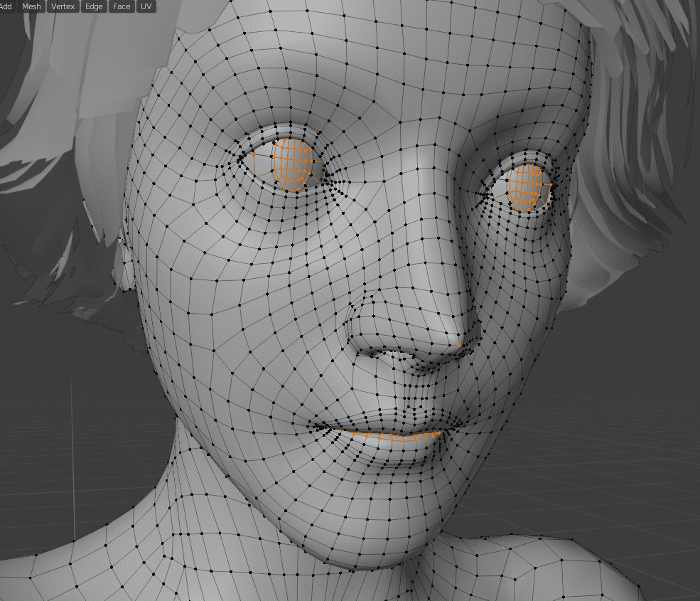700x601 pixels.
Task: Open the Face menu
Action: click(x=122, y=6)
